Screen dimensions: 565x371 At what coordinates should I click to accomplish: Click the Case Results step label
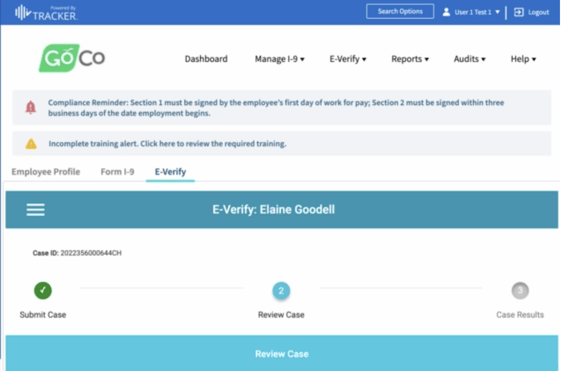[x=520, y=315]
